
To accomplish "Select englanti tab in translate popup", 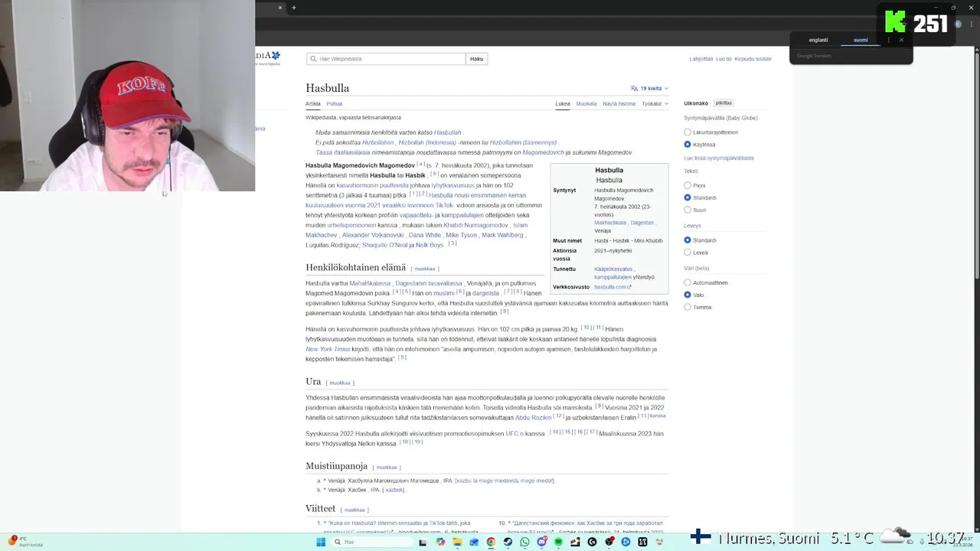I will click(818, 40).
